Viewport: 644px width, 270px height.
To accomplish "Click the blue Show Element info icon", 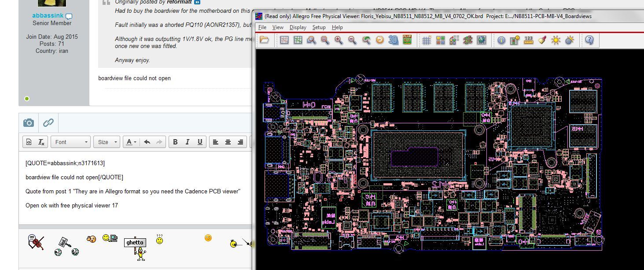I will pos(501,40).
